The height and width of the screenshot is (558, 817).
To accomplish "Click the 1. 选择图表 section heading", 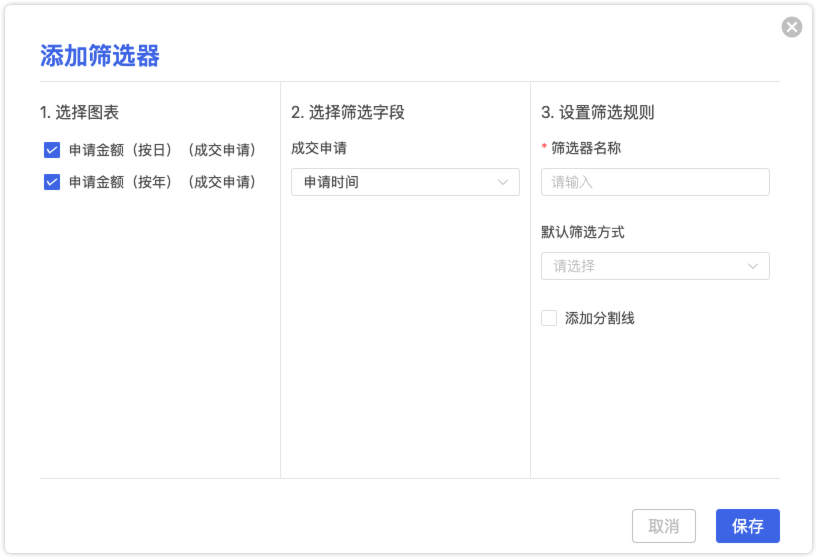I will 80,112.
